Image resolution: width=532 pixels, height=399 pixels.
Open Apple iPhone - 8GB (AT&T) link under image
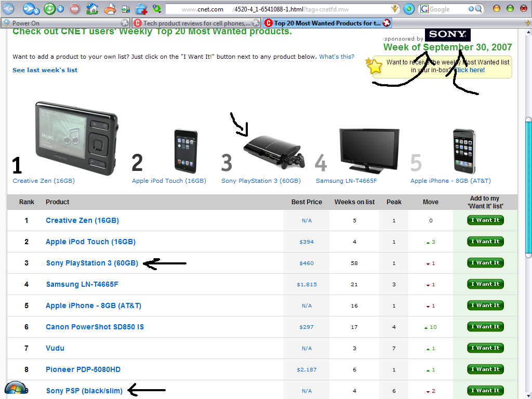(450, 181)
